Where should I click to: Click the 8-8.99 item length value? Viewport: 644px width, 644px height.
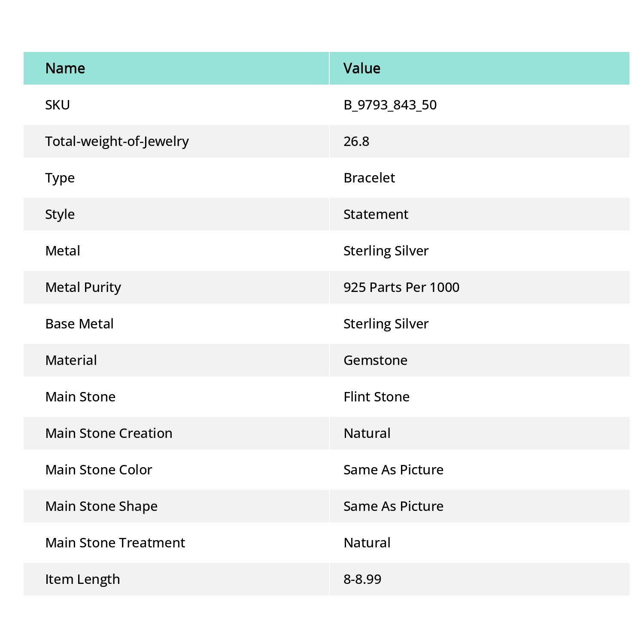pyautogui.click(x=362, y=579)
